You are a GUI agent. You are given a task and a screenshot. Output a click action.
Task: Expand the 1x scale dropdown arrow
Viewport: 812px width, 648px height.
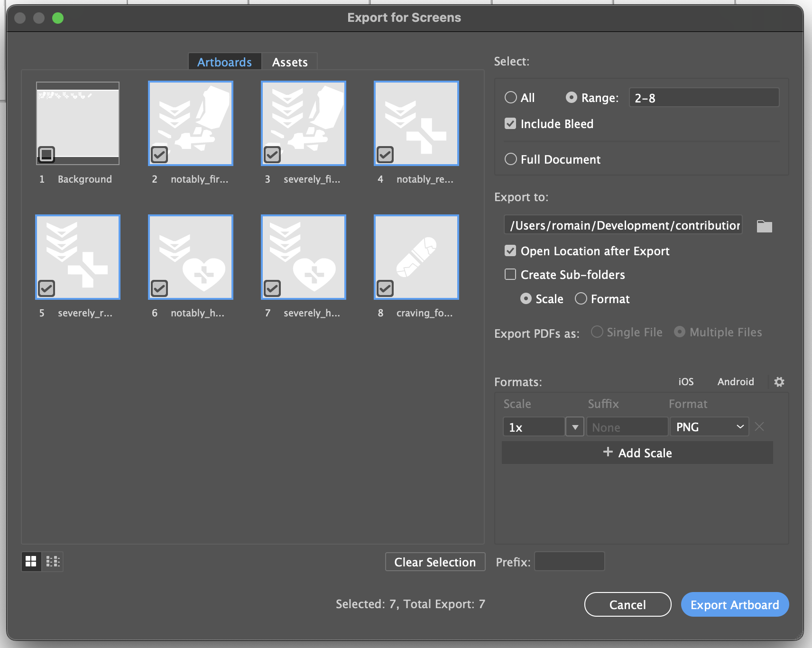click(575, 427)
